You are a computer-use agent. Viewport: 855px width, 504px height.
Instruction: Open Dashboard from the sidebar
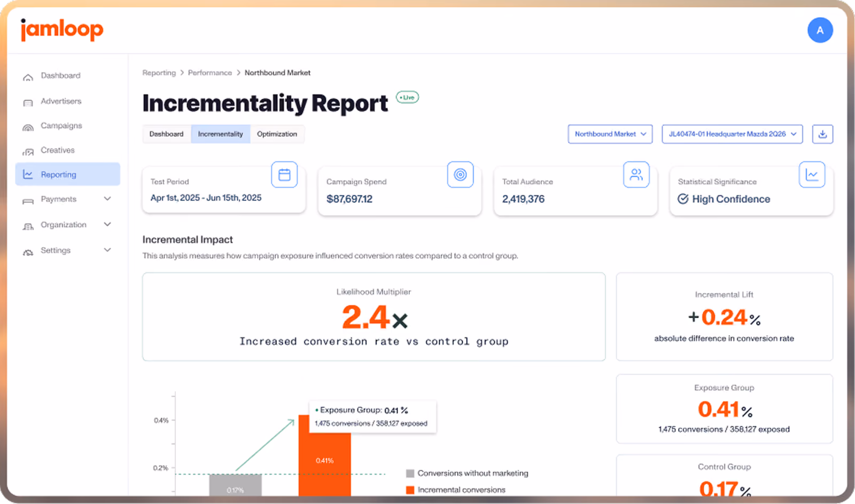60,75
